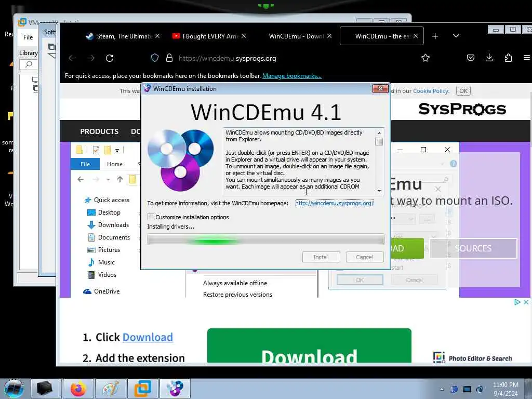Cancel the WinCDEmu installation
Image resolution: width=532 pixels, height=399 pixels.
coord(364,257)
